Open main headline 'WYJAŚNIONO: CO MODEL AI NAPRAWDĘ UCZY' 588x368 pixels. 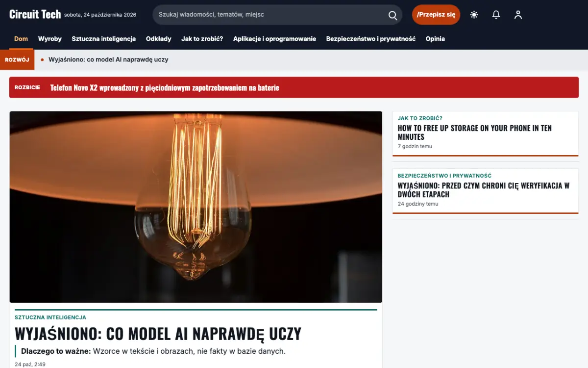tap(158, 334)
